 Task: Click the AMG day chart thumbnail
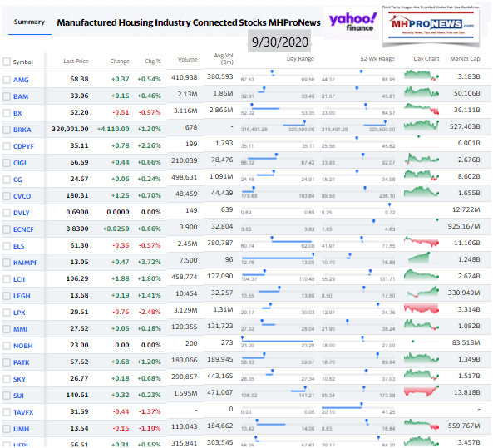(422, 76)
